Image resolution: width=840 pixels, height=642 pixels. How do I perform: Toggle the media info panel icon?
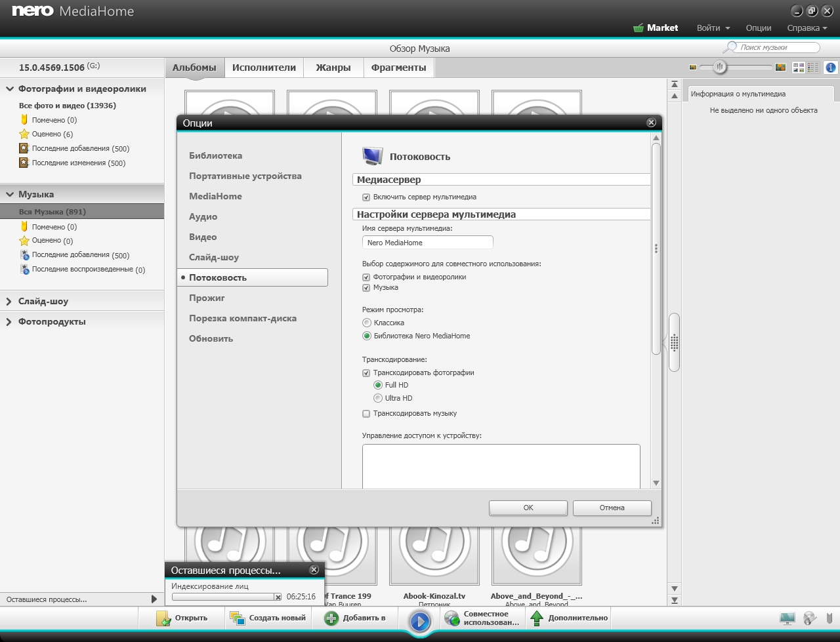point(830,68)
